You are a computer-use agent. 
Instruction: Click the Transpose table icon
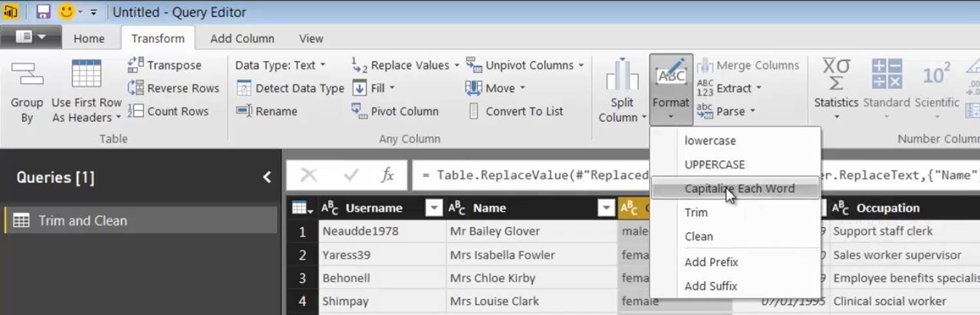[136, 65]
